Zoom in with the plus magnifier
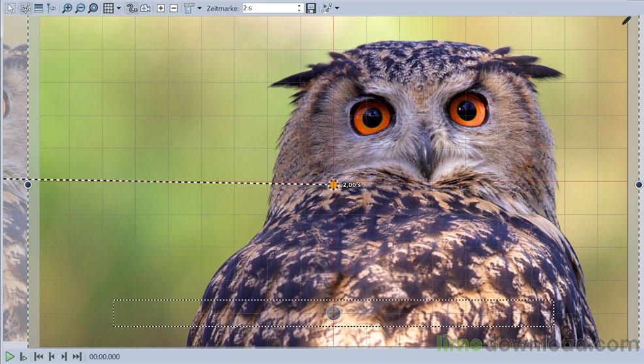This screenshot has width=644, height=364. point(67,8)
